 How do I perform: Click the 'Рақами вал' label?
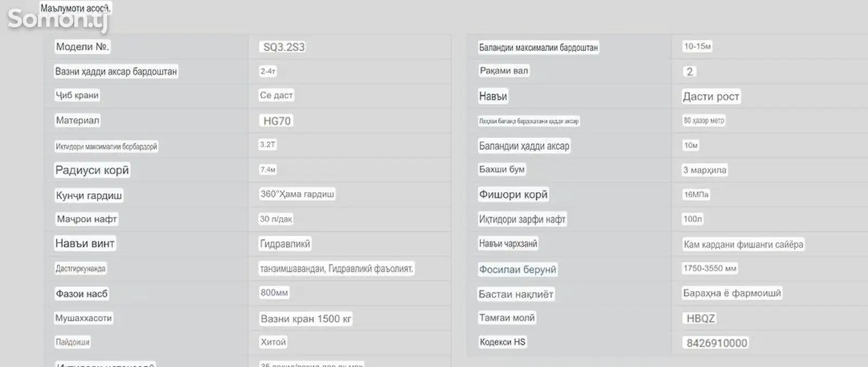[504, 71]
